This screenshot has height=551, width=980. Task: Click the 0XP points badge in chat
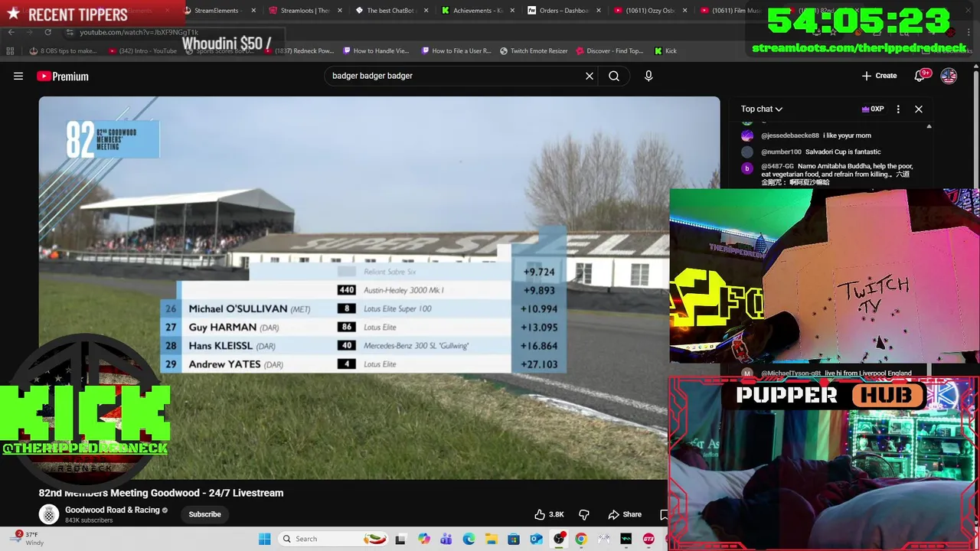point(873,109)
